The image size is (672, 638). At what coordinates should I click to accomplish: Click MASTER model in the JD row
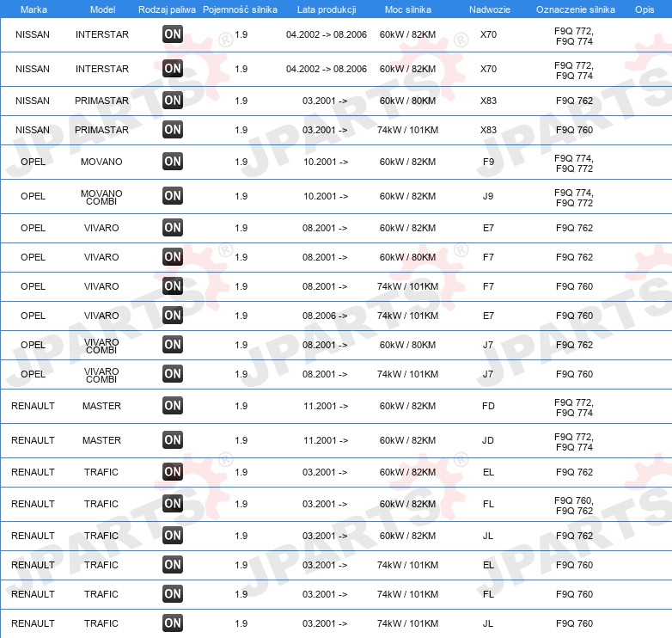(x=101, y=440)
